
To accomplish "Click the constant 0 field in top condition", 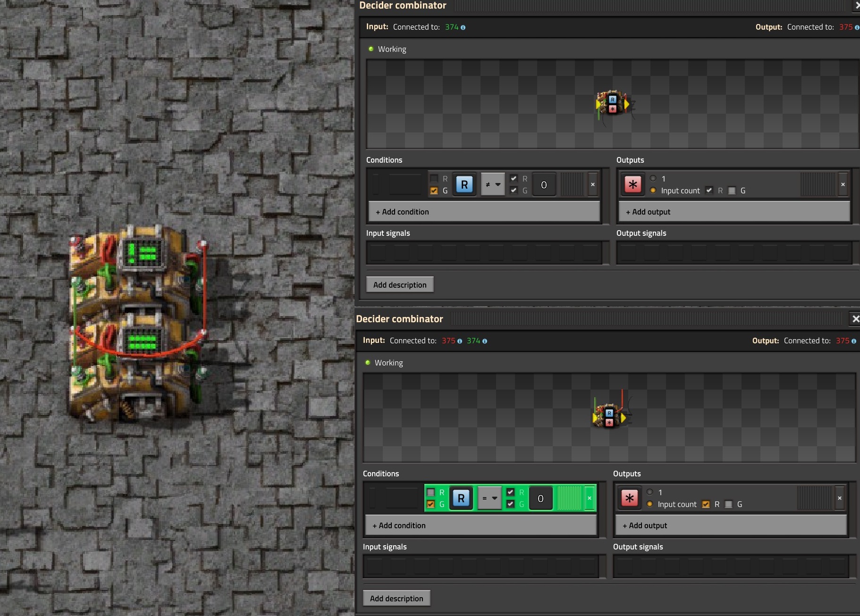I will click(x=544, y=184).
